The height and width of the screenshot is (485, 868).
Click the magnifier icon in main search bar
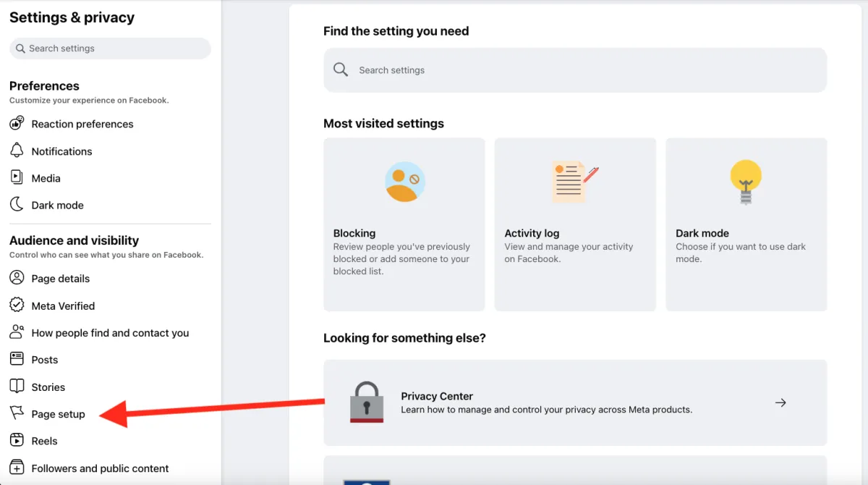point(341,69)
